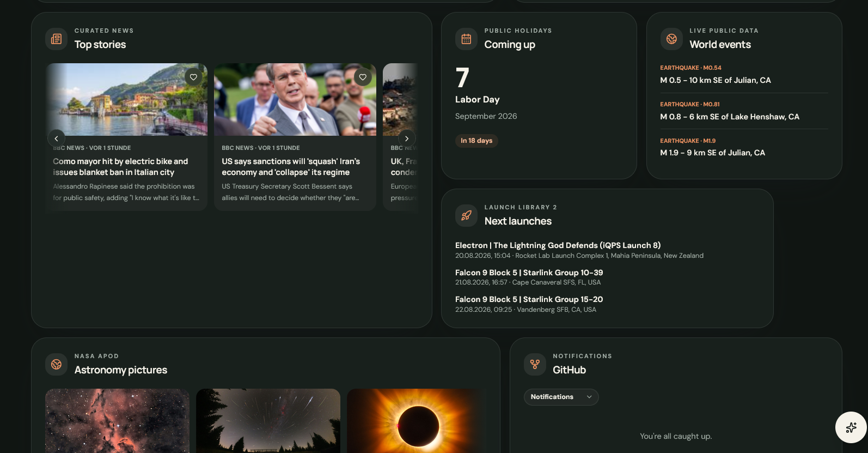The height and width of the screenshot is (453, 868).
Task: Open the sparkle assistant floating button
Action: click(851, 427)
